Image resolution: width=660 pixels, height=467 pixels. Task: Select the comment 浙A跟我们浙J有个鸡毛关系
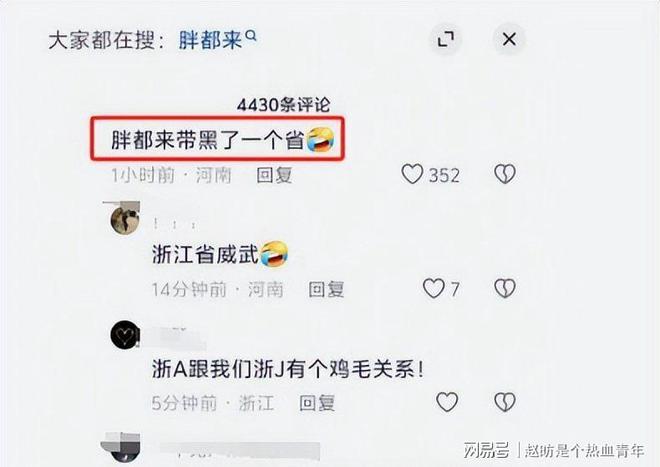point(288,370)
